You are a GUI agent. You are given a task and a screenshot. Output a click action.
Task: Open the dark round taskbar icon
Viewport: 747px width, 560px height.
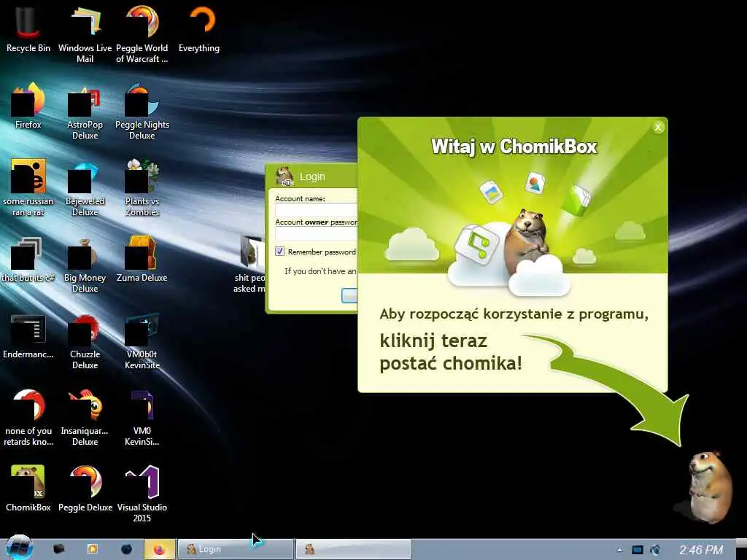pos(126,549)
